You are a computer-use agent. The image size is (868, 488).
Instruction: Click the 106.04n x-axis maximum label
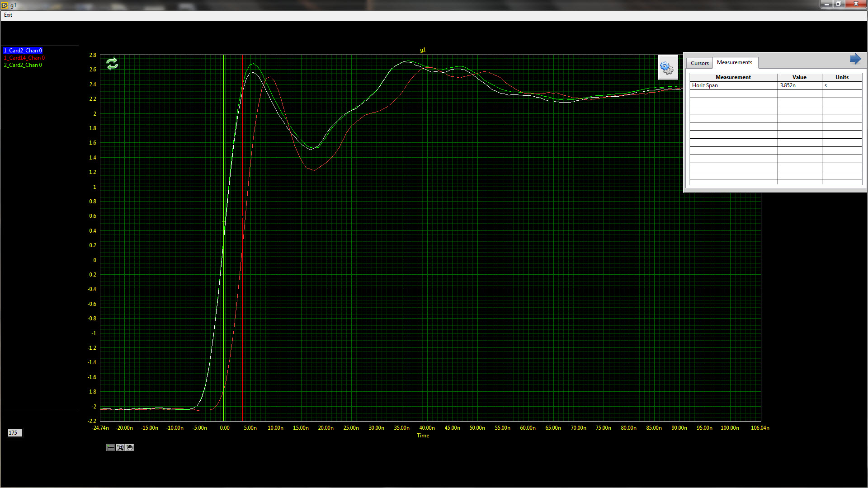pyautogui.click(x=760, y=428)
